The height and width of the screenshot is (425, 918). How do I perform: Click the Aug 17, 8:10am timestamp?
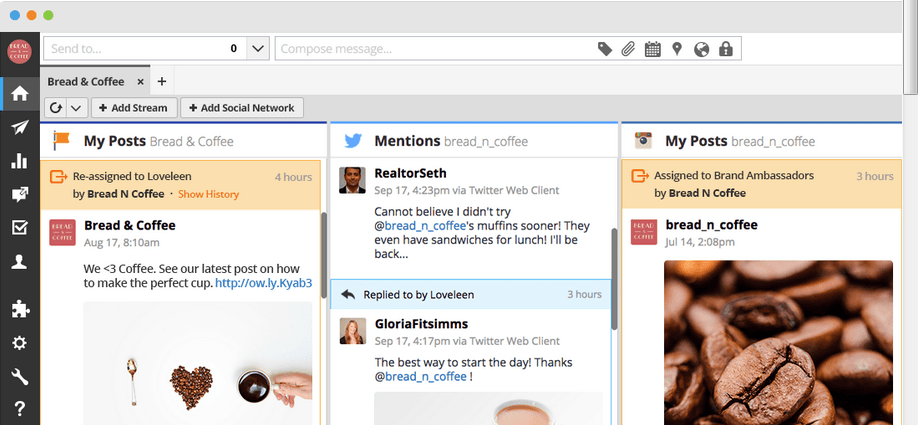point(121,242)
